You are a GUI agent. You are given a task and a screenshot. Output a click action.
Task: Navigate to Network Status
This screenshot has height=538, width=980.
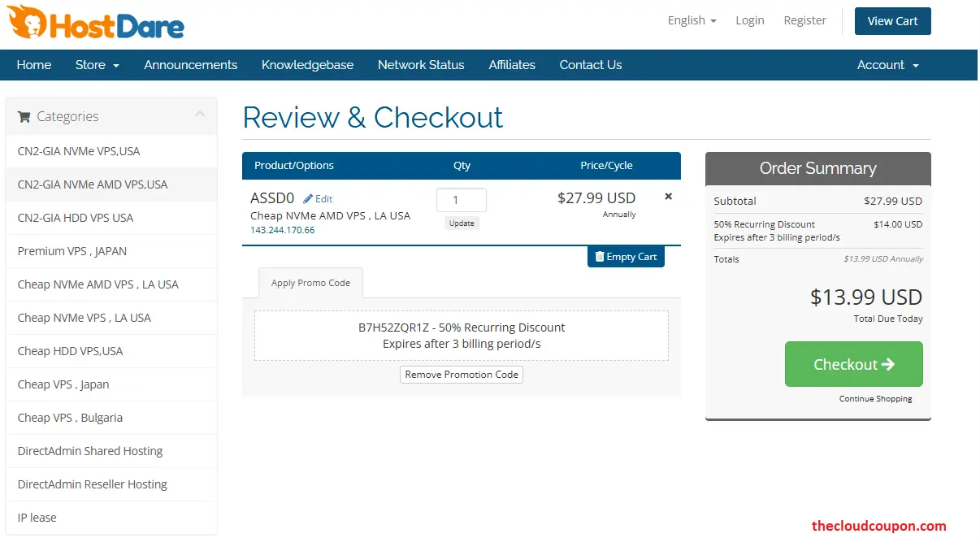tap(421, 64)
